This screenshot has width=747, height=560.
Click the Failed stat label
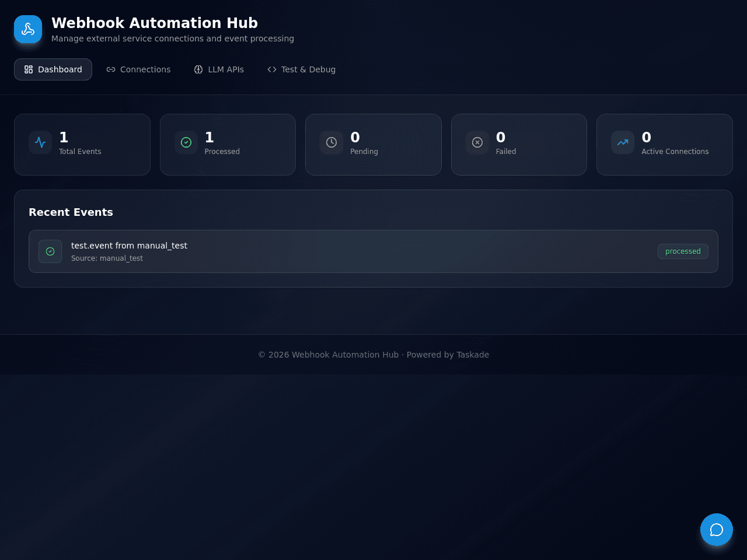(x=506, y=152)
